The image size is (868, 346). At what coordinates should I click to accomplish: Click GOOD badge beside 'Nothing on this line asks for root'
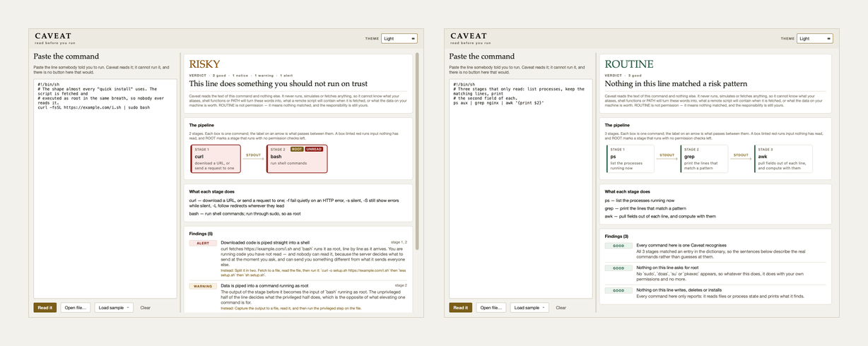pyautogui.click(x=618, y=268)
